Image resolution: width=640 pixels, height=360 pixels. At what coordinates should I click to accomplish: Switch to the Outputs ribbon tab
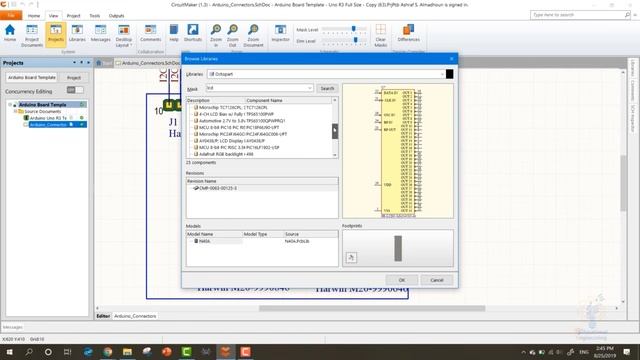click(116, 16)
